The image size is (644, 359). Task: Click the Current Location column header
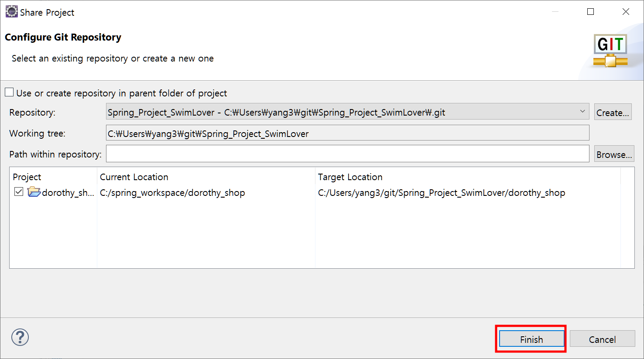[134, 177]
